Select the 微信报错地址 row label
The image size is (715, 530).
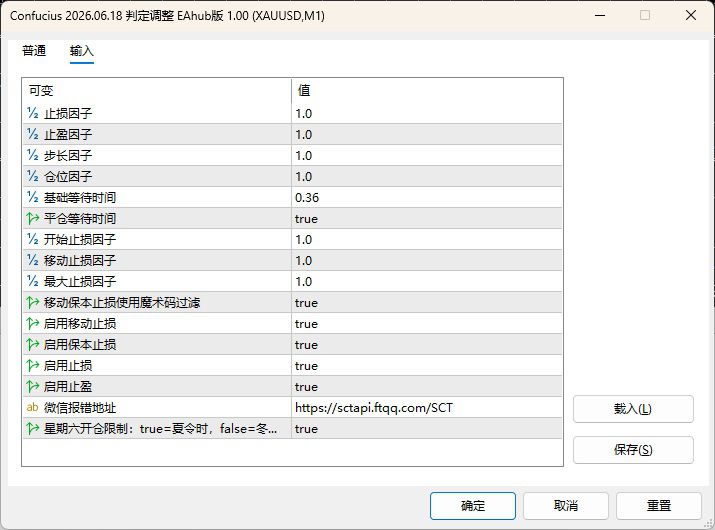tap(80, 407)
